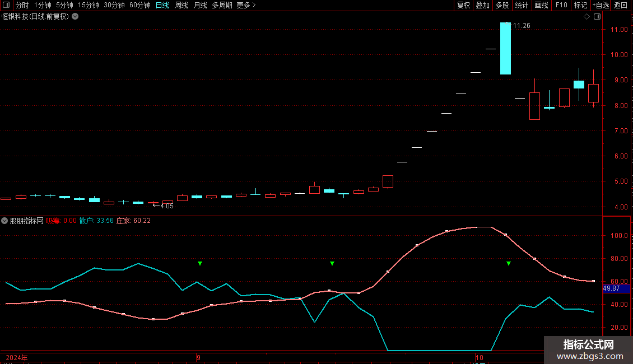Select the 5分钟 period

[x=64, y=5]
